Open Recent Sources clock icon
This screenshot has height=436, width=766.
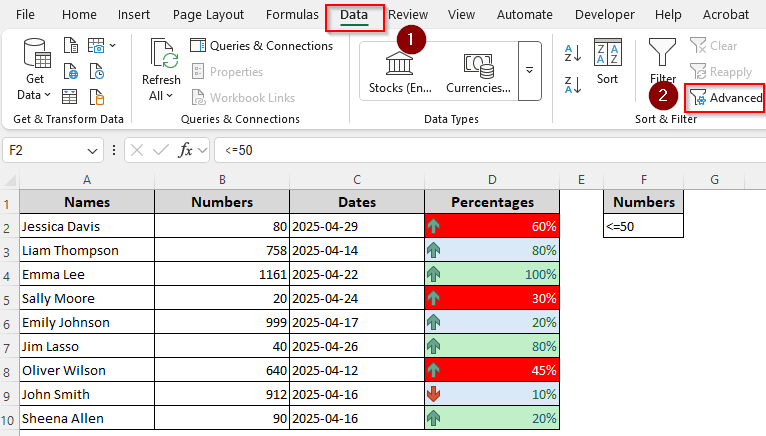tap(96, 71)
